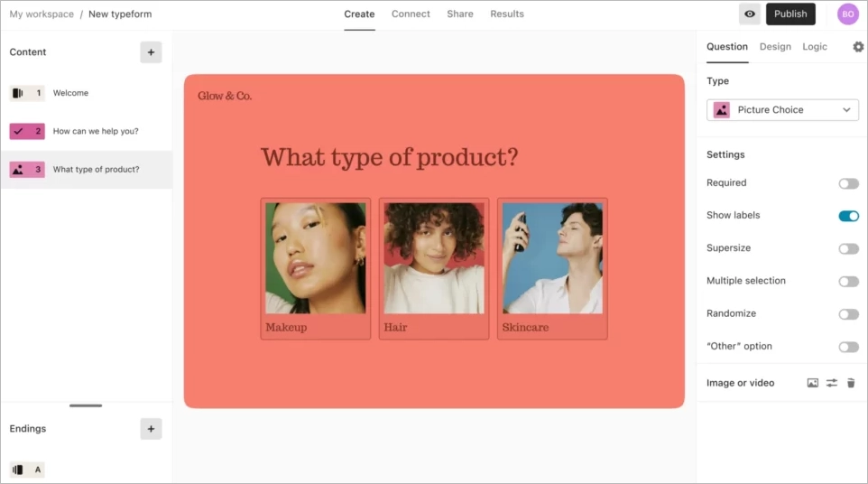Turn off Show labels toggle
Viewport: 868px width, 484px height.
848,216
